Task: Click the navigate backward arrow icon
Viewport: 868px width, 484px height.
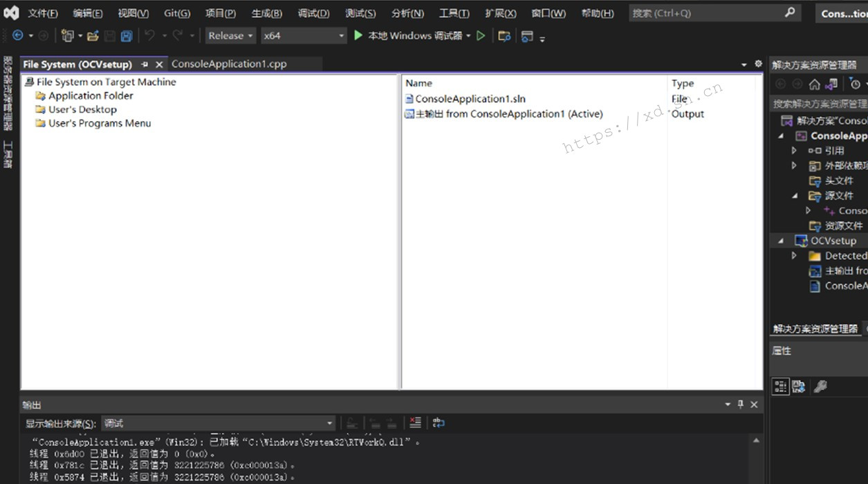Action: (19, 35)
